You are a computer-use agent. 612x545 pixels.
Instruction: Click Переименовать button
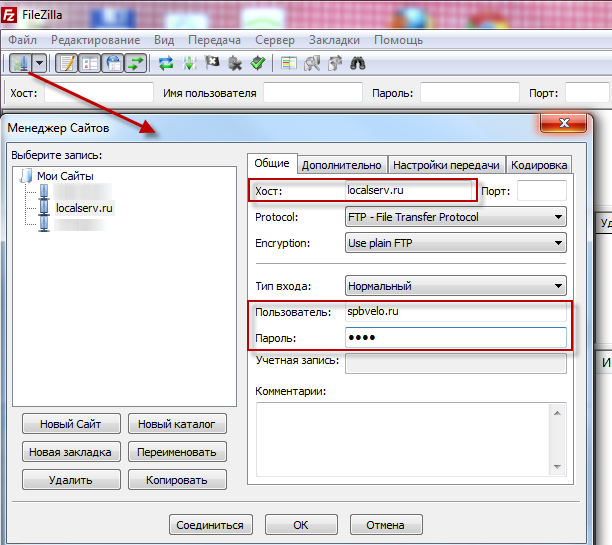[177, 452]
